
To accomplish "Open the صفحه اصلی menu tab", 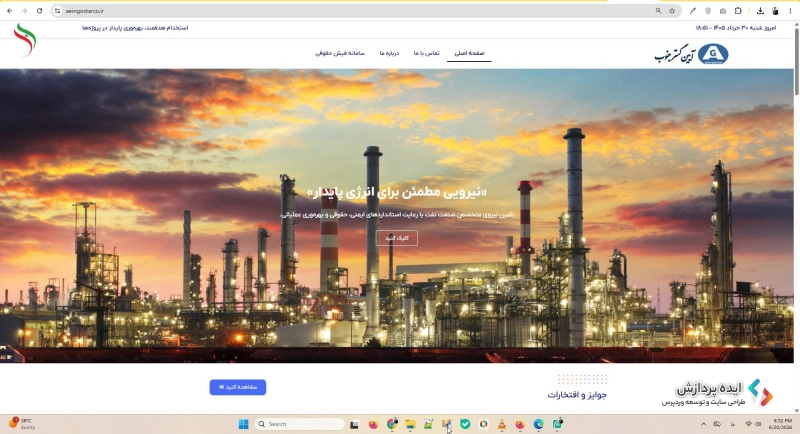I will click(469, 53).
